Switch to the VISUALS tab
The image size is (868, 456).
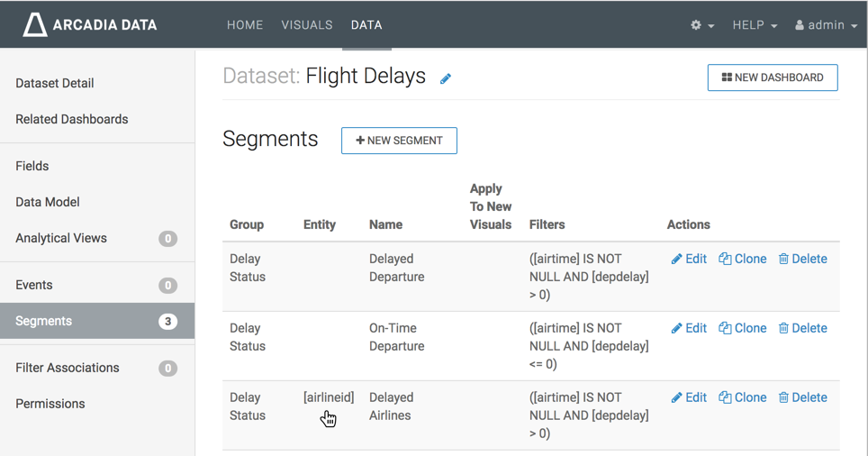coord(307,25)
